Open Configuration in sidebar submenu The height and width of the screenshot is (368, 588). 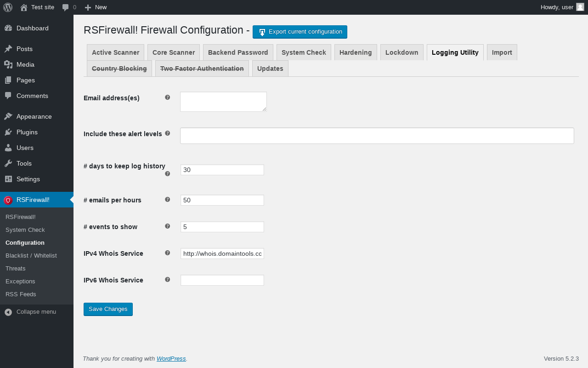pos(25,242)
